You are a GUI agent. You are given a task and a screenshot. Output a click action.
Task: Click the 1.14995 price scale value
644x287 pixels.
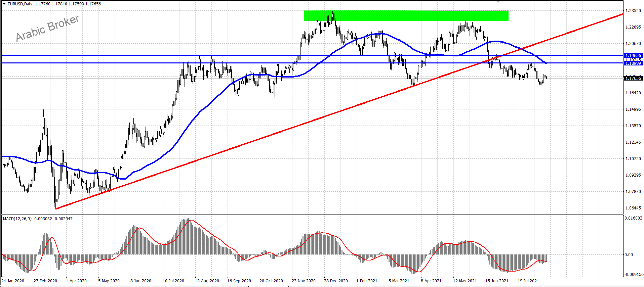click(x=633, y=109)
